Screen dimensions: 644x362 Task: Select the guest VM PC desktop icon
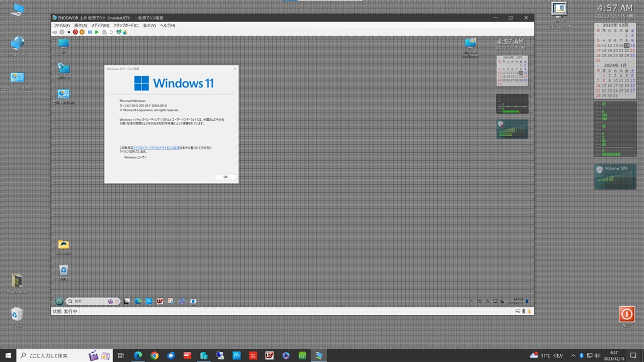point(64,45)
